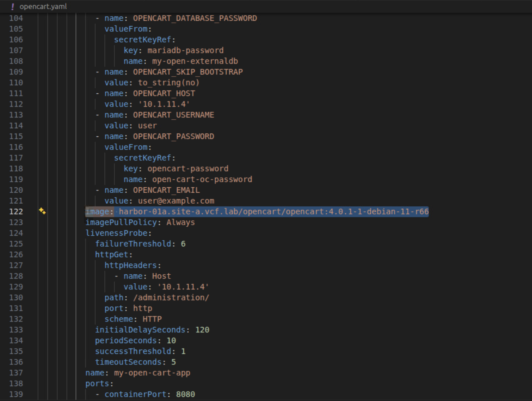Click OPENCART_HOST env name
This screenshot has width=532, height=401.
164,93
